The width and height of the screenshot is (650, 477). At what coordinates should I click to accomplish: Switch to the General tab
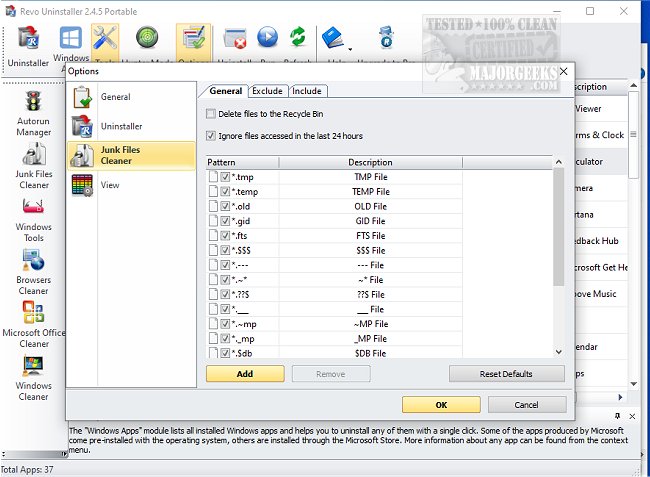pos(226,91)
